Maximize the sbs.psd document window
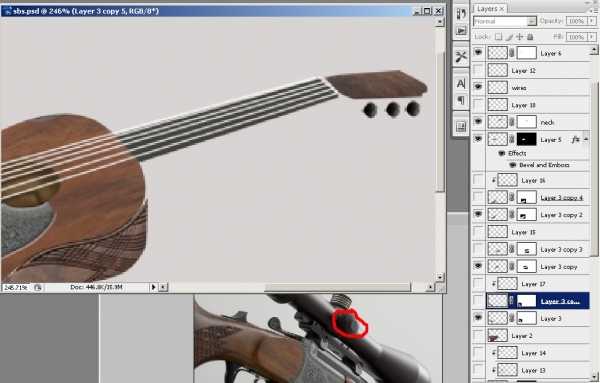The image size is (600, 383). pyautogui.click(x=427, y=11)
